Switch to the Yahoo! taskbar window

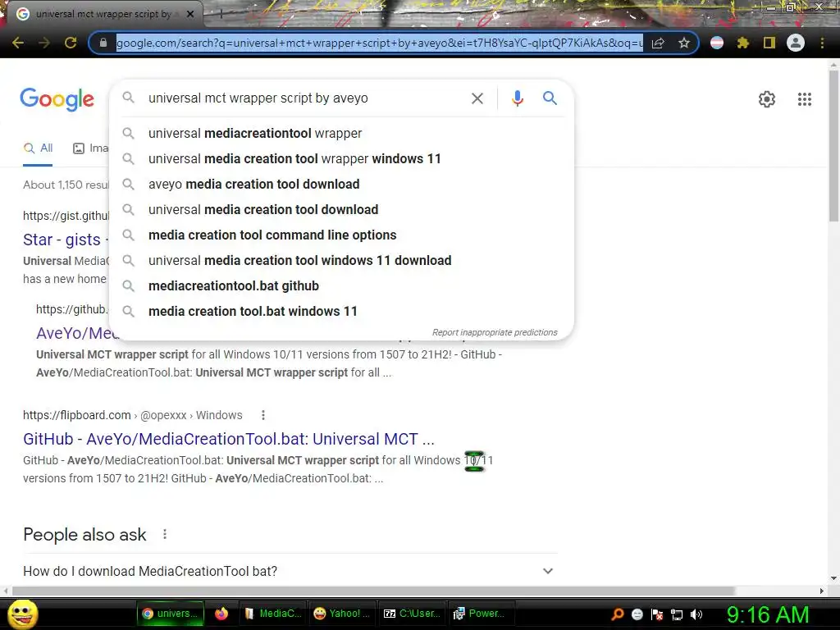[x=342, y=614]
